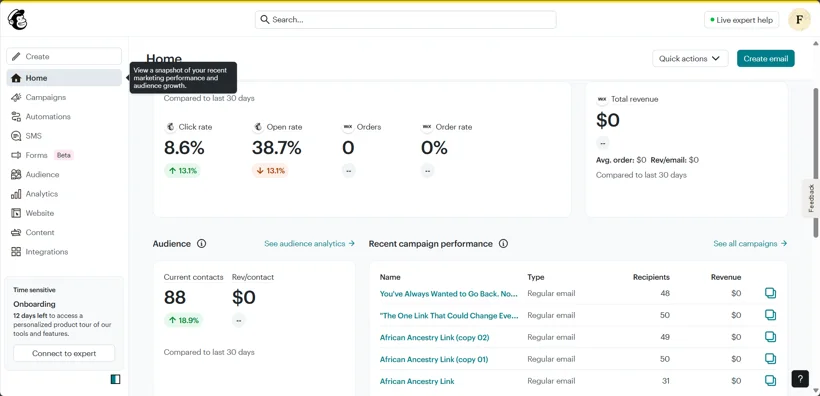This screenshot has width=820, height=396.
Task: Open the Quick actions dropdown
Action: point(690,59)
